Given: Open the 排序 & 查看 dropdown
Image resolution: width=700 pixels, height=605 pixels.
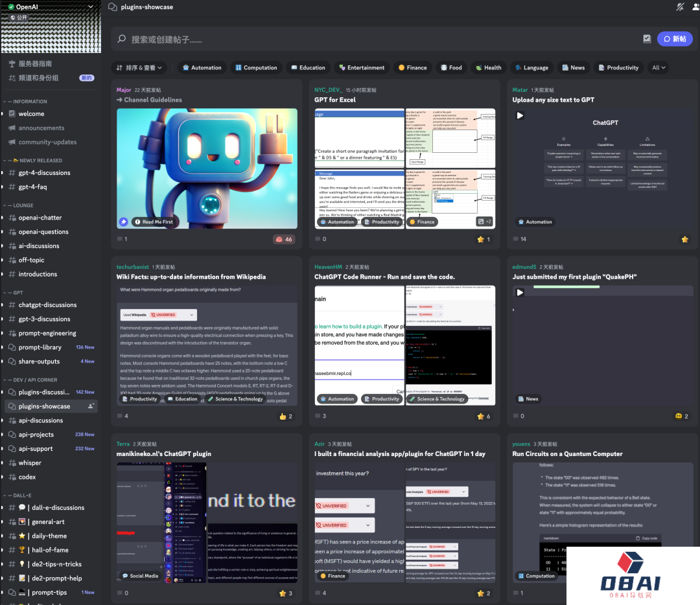Looking at the screenshot, I should click(x=139, y=67).
